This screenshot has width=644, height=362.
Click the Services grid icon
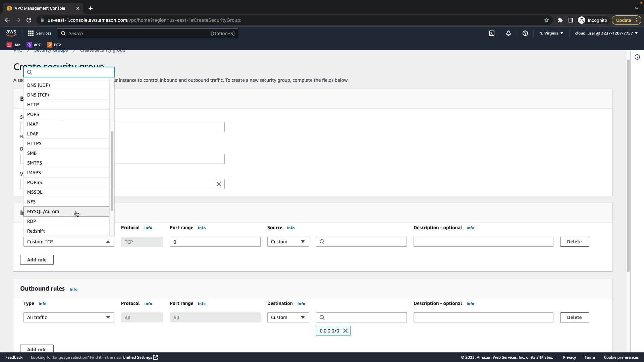click(x=31, y=33)
